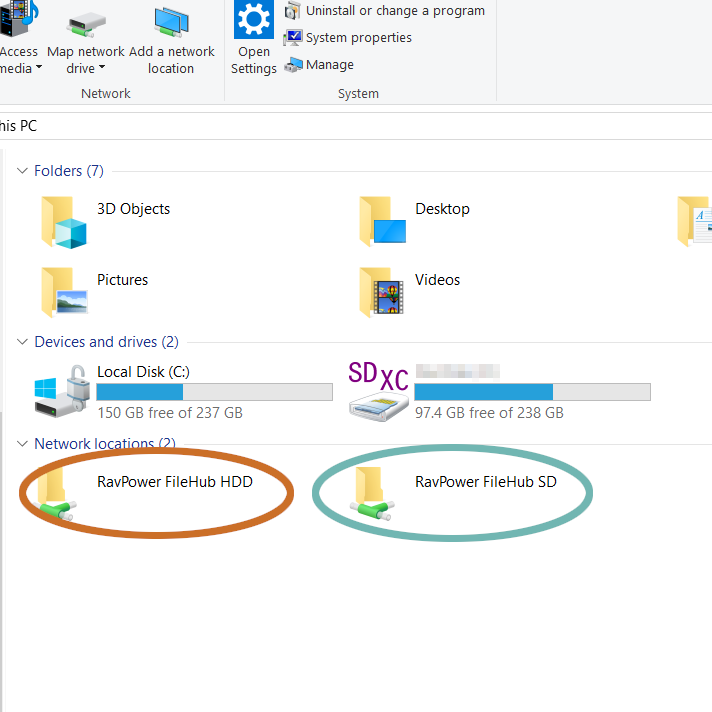Select the Desktop folder icon

pyautogui.click(x=382, y=222)
